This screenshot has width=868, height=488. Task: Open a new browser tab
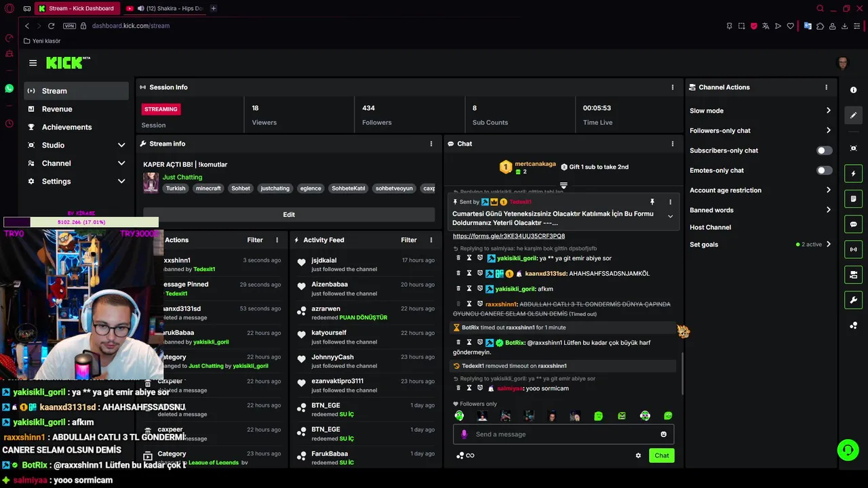click(x=213, y=8)
